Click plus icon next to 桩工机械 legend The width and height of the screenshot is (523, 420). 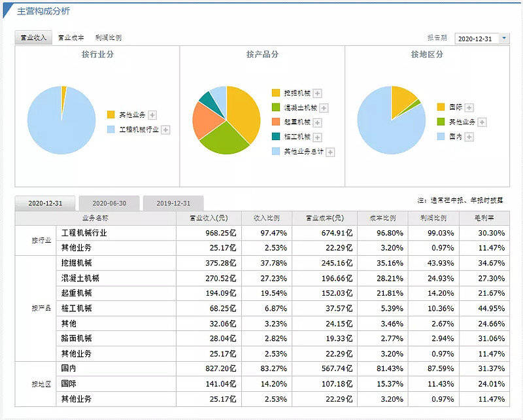(318, 137)
